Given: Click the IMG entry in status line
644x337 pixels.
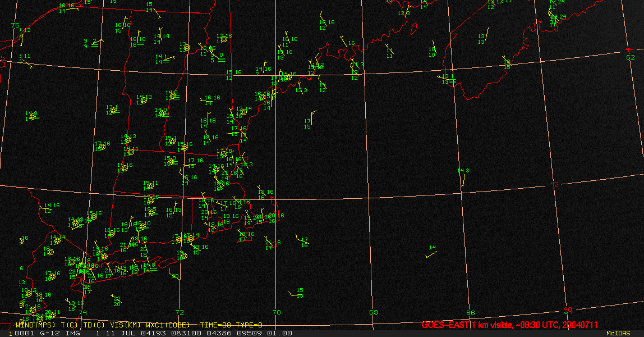Looking at the screenshot, I should click(x=73, y=333).
